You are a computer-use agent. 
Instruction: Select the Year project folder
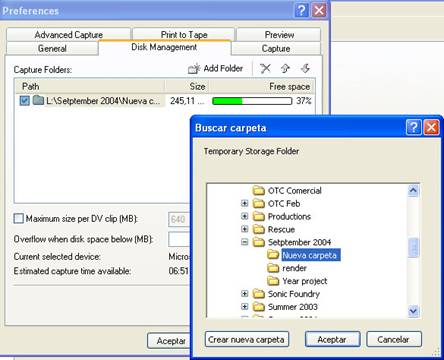(x=305, y=281)
